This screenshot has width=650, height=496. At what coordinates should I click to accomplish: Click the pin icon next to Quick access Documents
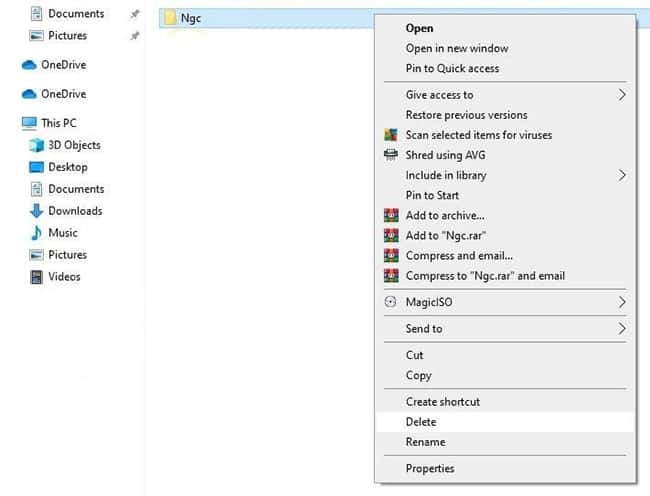[135, 14]
